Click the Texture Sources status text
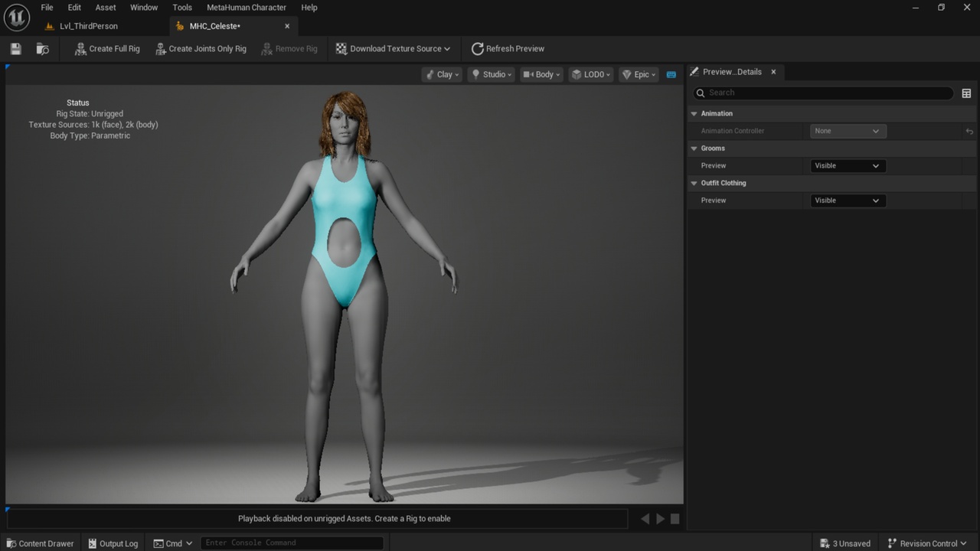This screenshot has height=551, width=980. tap(93, 125)
